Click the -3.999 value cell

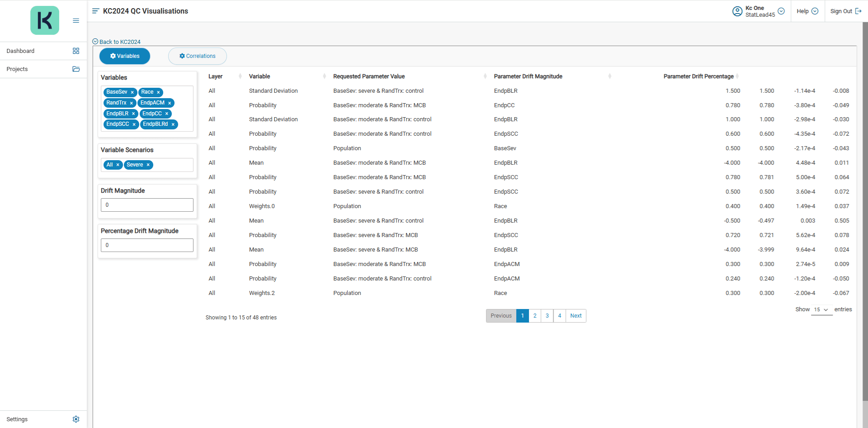pyautogui.click(x=766, y=250)
